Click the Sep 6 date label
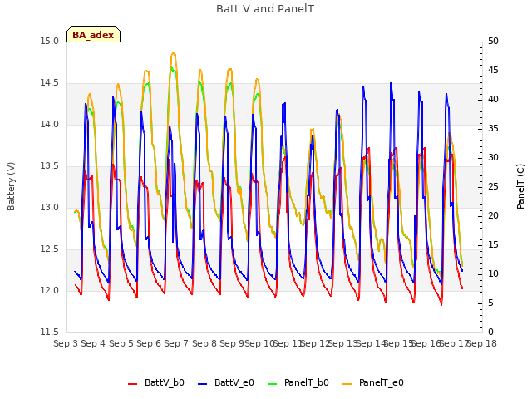This screenshot has height=399, width=532. pyautogui.click(x=149, y=343)
